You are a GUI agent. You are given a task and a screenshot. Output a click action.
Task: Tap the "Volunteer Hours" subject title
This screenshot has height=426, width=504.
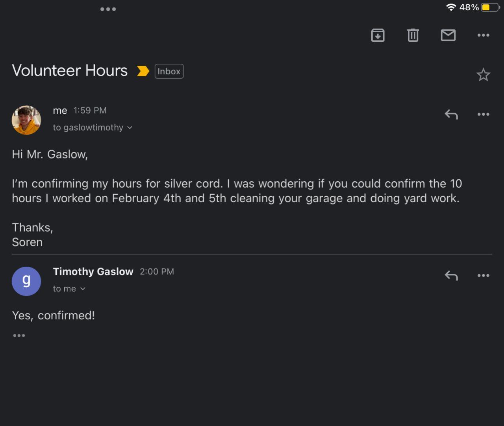click(70, 71)
